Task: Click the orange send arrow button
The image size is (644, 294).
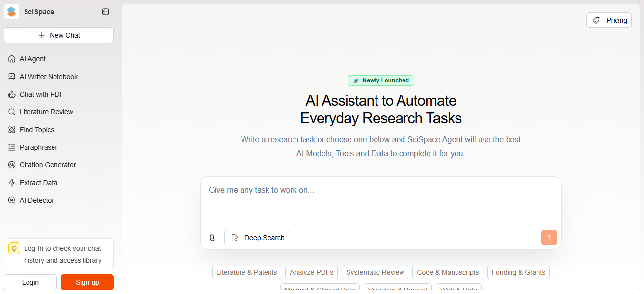Action: click(x=549, y=238)
